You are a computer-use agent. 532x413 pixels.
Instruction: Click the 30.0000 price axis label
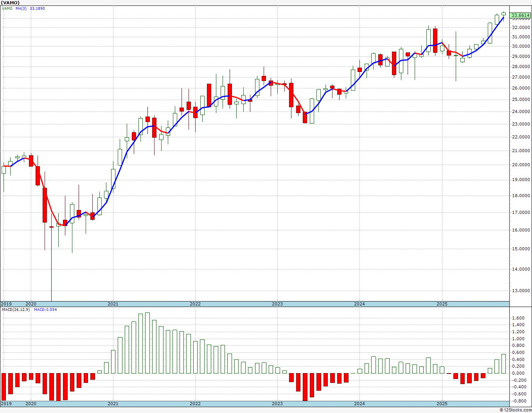coord(521,47)
